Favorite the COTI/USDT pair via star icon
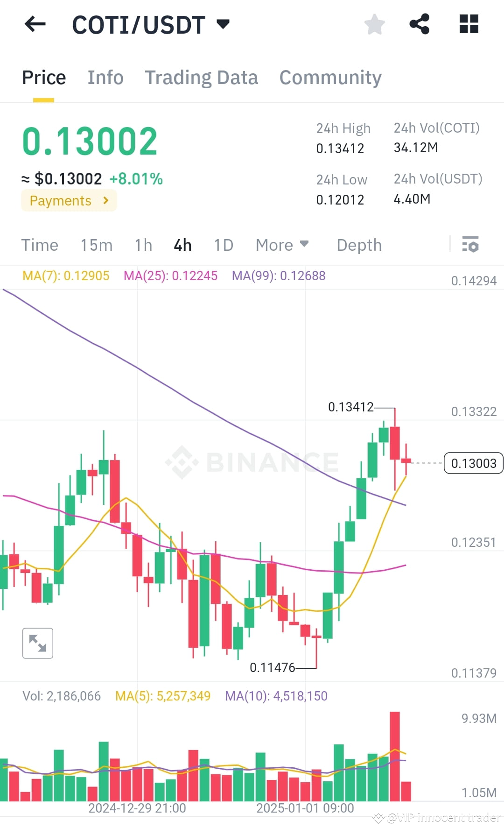 pyautogui.click(x=374, y=24)
